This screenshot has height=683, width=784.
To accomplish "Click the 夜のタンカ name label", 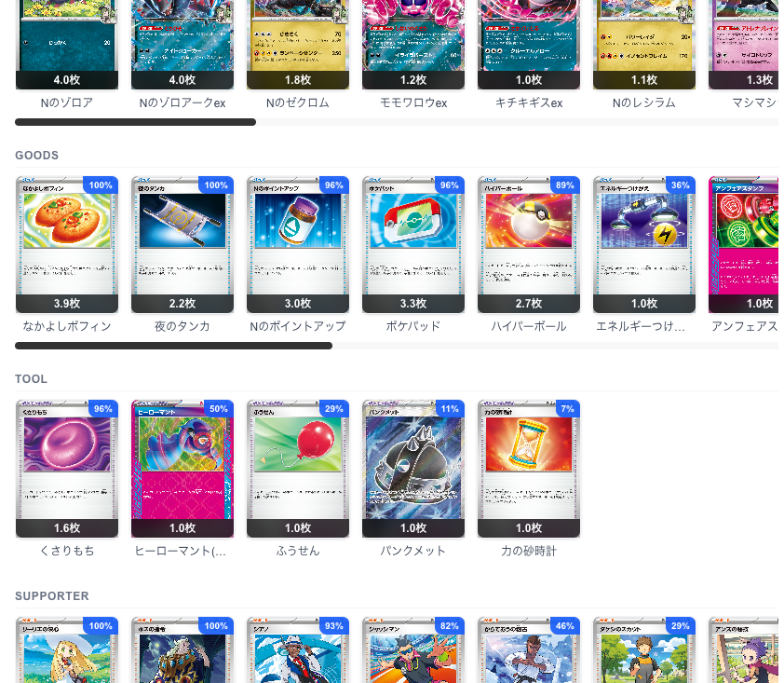I will (x=182, y=326).
